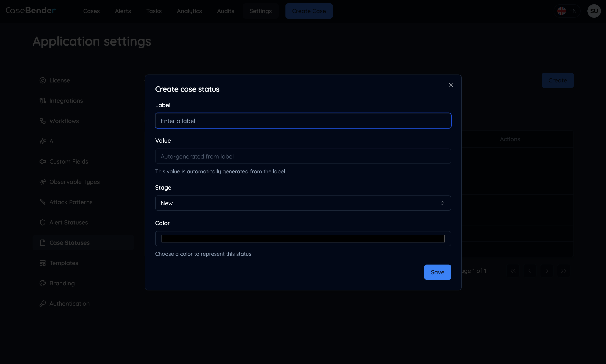Open the EN language selector

point(568,11)
